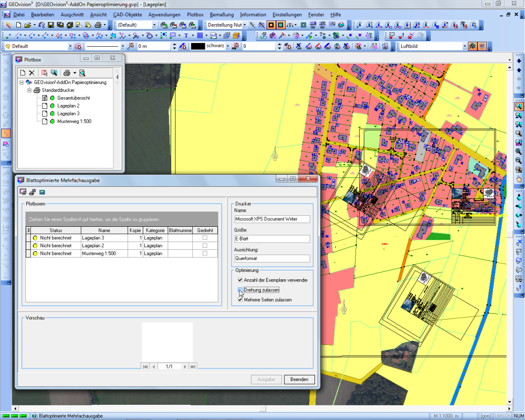Click the save diskette icon in main toolbar
525x420 pixels.
(51, 25)
